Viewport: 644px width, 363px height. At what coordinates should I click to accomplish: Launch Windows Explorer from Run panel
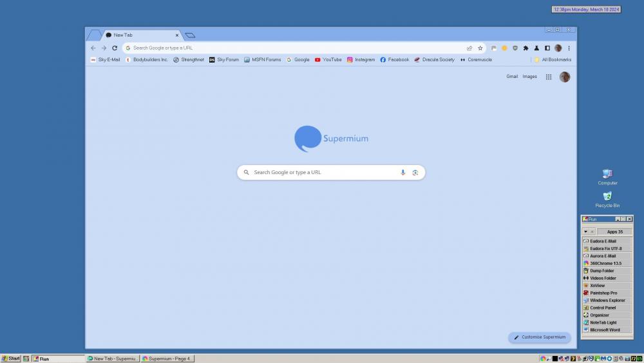[x=607, y=300]
